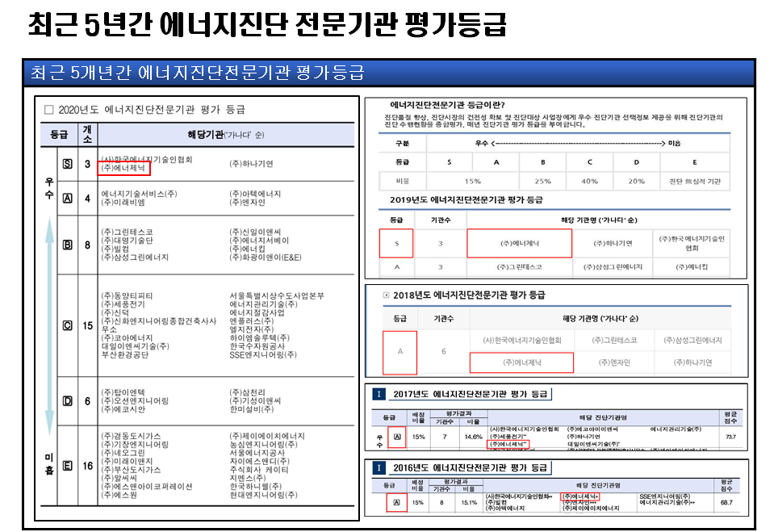The width and height of the screenshot is (778, 532).
Task: Click (주)미래비엠 in the 2020 A grade row
Action: 123,203
